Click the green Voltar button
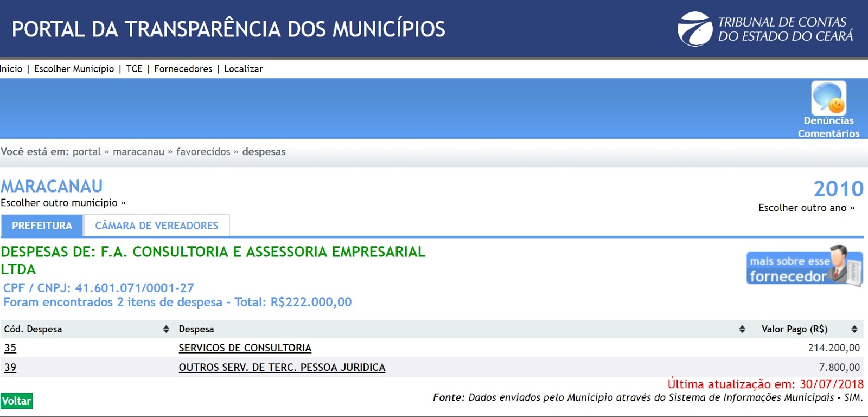The width and height of the screenshot is (868, 417). [16, 401]
